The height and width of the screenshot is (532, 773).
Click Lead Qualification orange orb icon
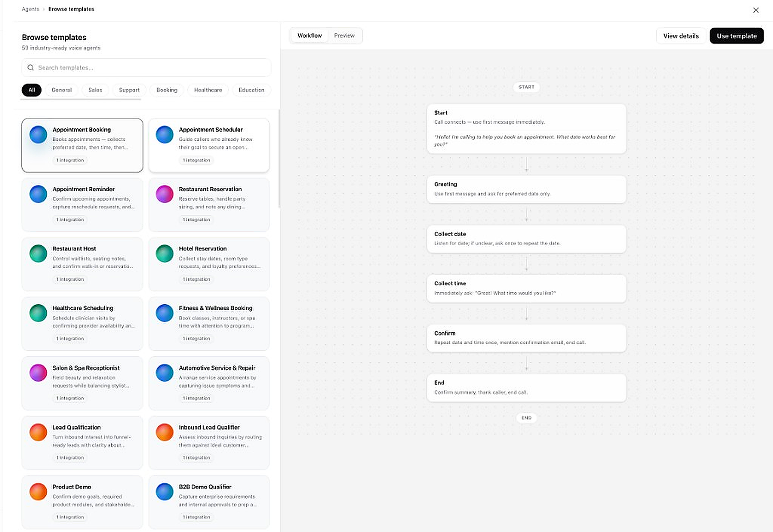(38, 432)
